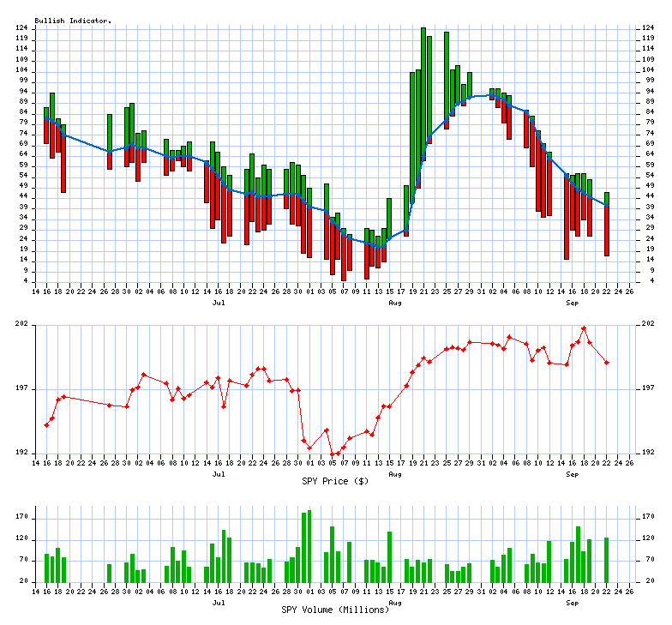Click the 'SPY Price ($)' axis label
Viewport: 672px width, 625px height.
point(335,481)
